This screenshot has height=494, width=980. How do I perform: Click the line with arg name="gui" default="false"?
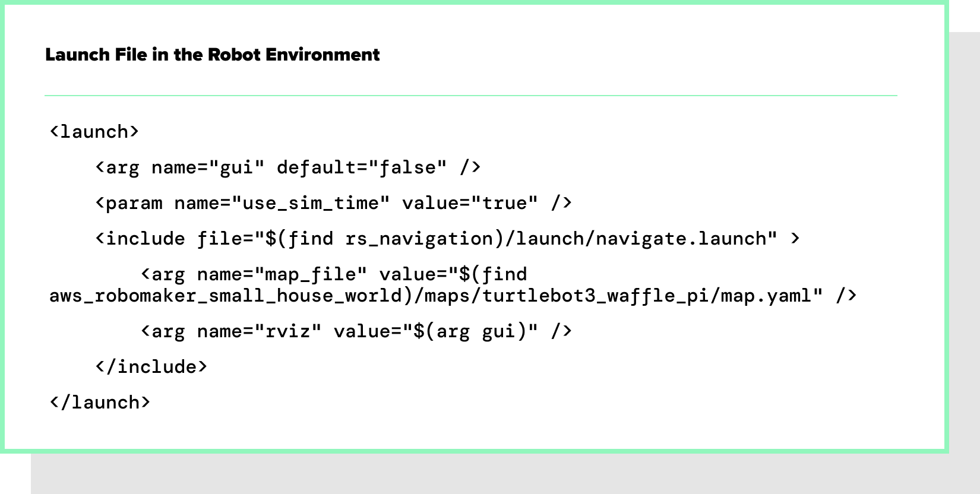288,167
